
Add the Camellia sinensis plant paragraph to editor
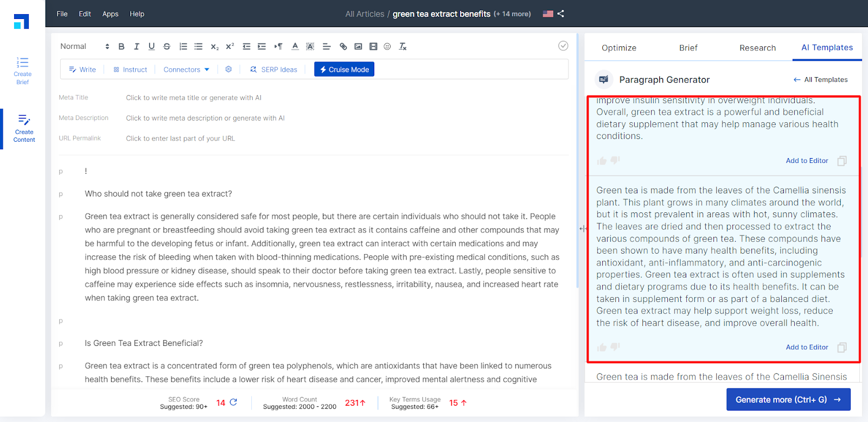807,348
